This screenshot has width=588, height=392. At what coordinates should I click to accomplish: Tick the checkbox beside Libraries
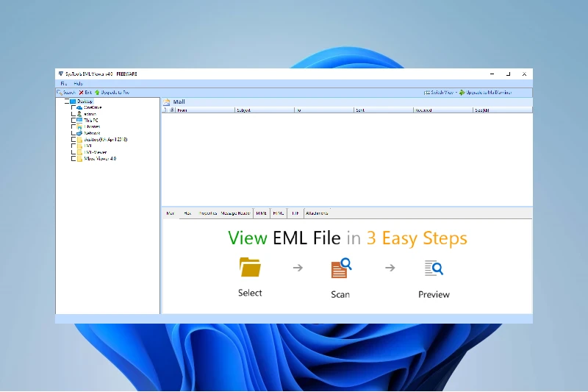click(x=73, y=126)
